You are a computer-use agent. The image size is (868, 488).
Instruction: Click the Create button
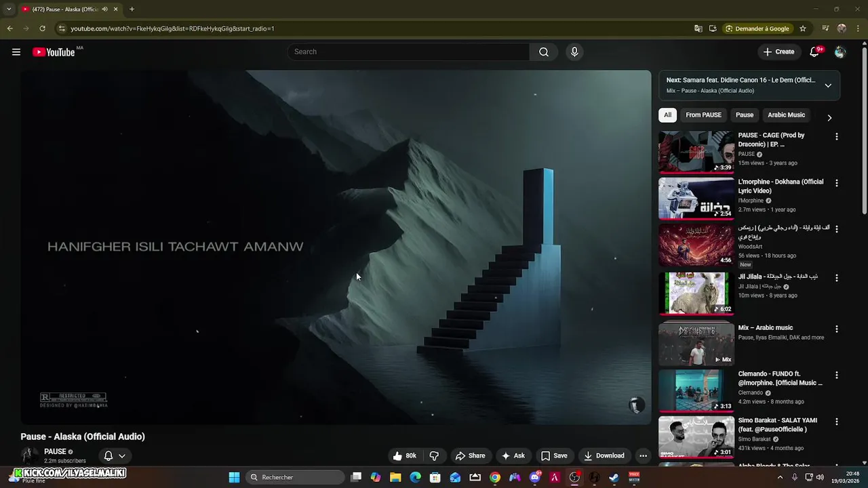coord(778,52)
